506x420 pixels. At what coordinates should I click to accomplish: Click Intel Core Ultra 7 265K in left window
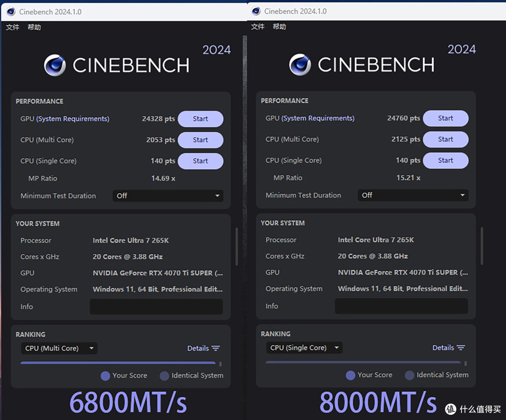point(131,240)
